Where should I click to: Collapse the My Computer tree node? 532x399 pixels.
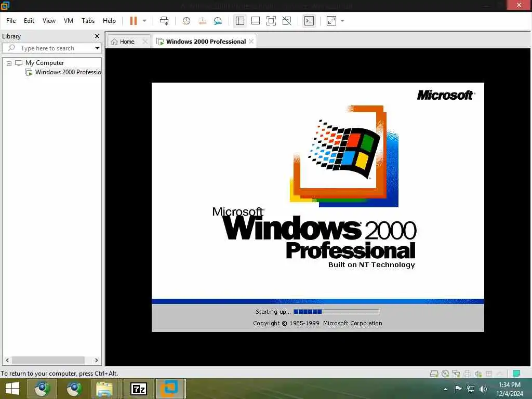pos(9,63)
